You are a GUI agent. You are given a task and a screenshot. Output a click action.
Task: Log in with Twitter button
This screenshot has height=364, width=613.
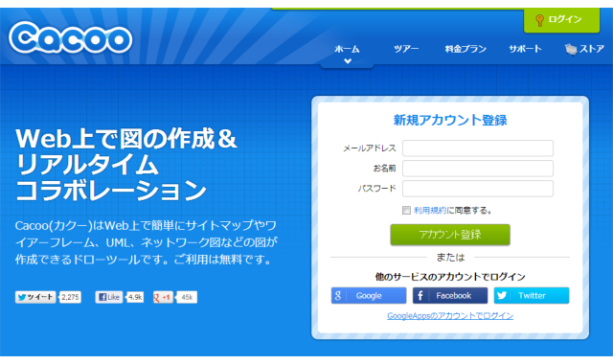pyautogui.click(x=532, y=296)
